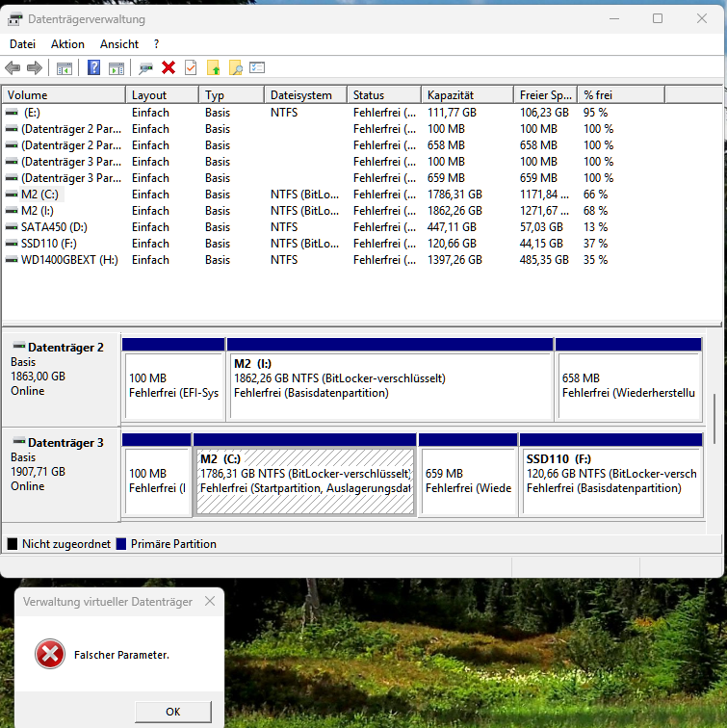Click the 57,03 GB free space cell

(541, 227)
